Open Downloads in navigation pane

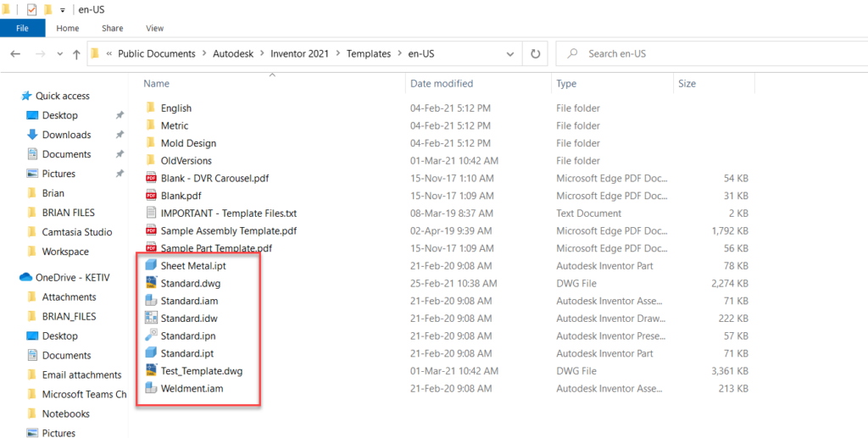pyautogui.click(x=66, y=135)
